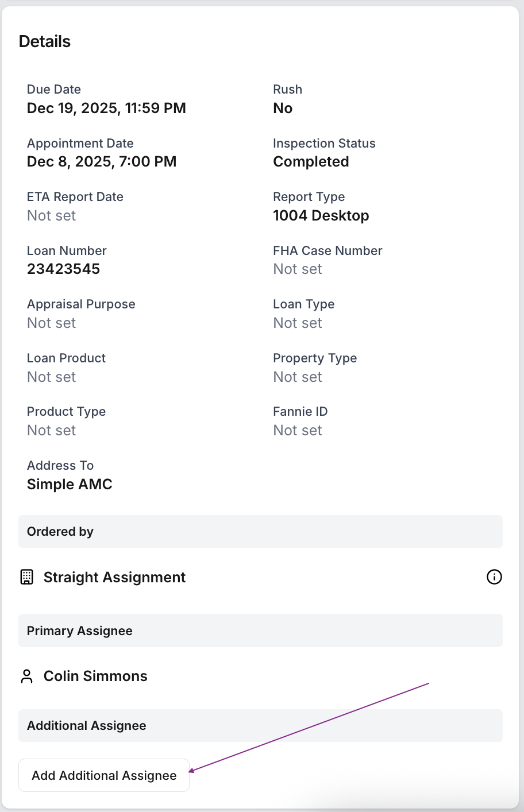The height and width of the screenshot is (812, 524).
Task: Click the FHA Case Number Not set value
Action: click(298, 269)
